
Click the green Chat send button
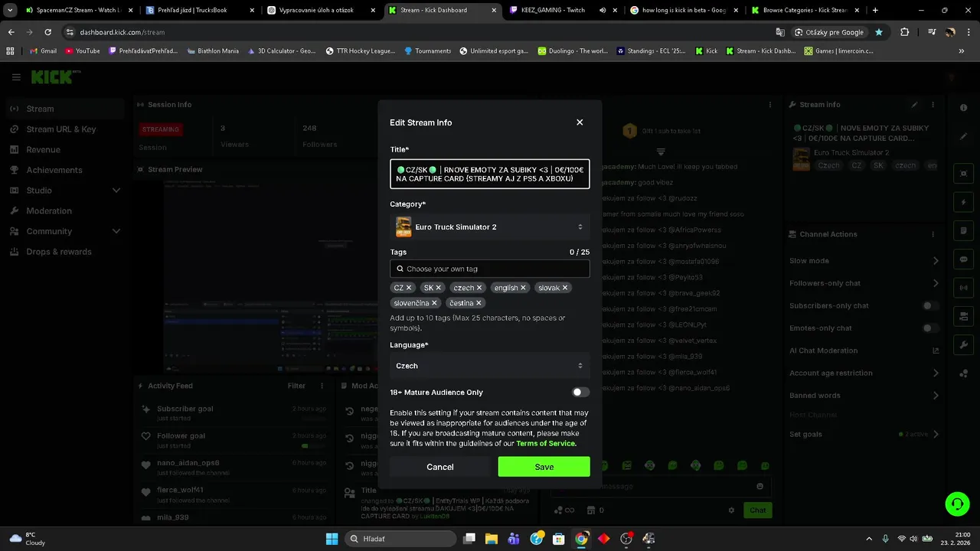click(x=757, y=510)
